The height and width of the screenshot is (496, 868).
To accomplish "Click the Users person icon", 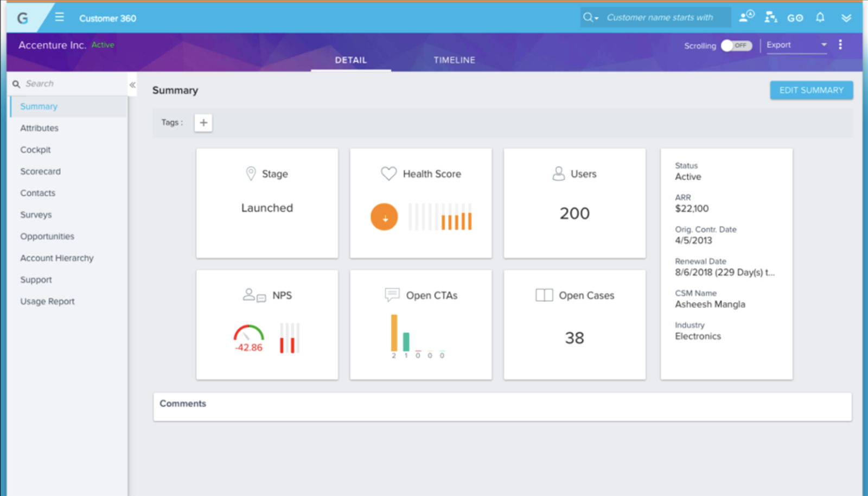I will coord(558,174).
